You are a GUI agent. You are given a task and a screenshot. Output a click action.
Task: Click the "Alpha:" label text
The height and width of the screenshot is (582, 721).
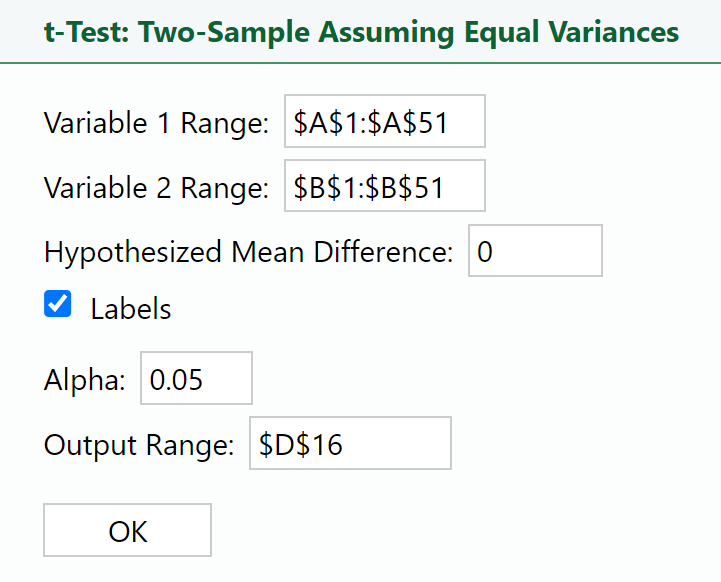point(85,380)
